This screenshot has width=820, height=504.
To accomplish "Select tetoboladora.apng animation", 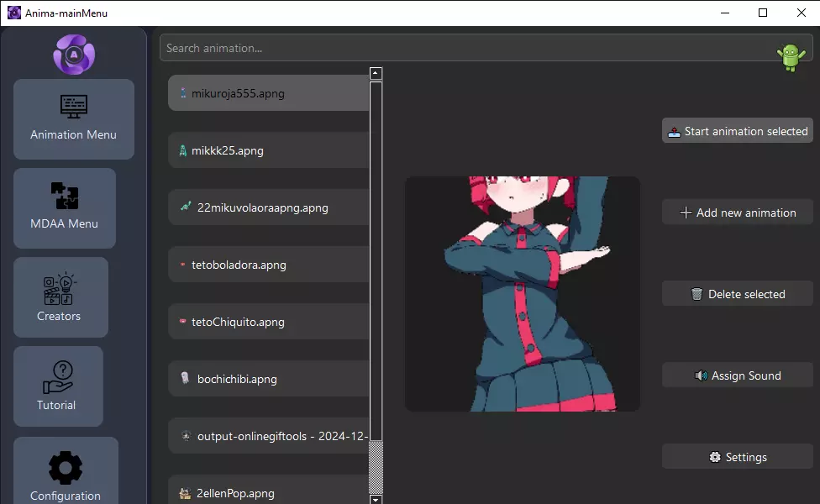I will [268, 265].
